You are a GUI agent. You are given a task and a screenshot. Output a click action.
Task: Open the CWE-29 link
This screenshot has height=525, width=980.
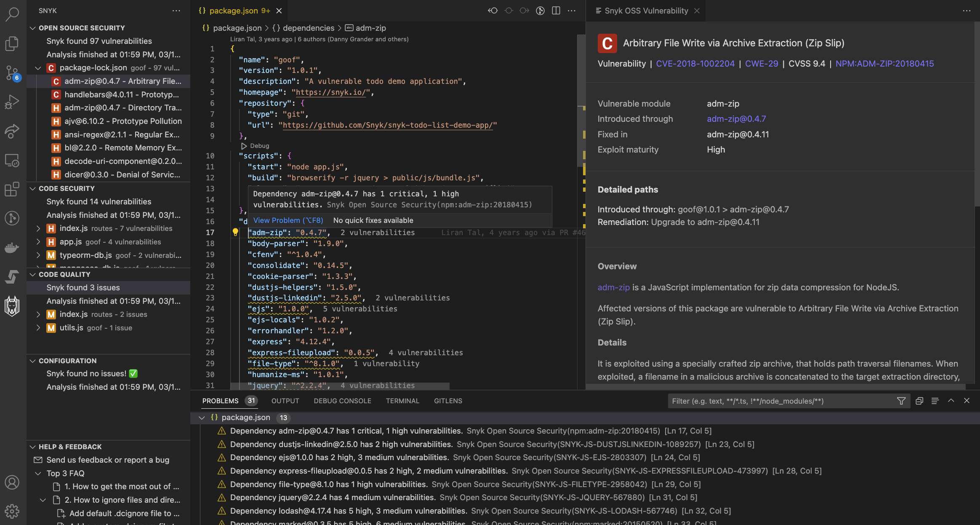pos(762,64)
